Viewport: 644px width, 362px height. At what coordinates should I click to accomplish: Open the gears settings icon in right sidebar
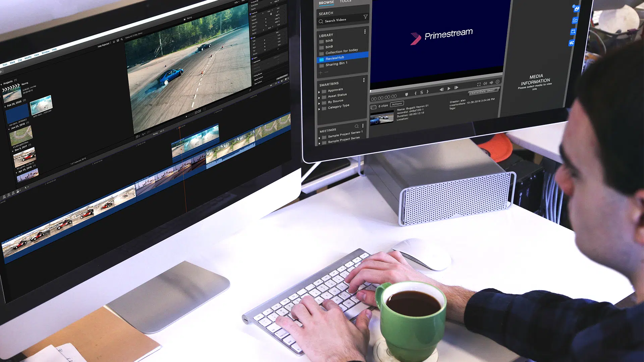pyautogui.click(x=572, y=43)
